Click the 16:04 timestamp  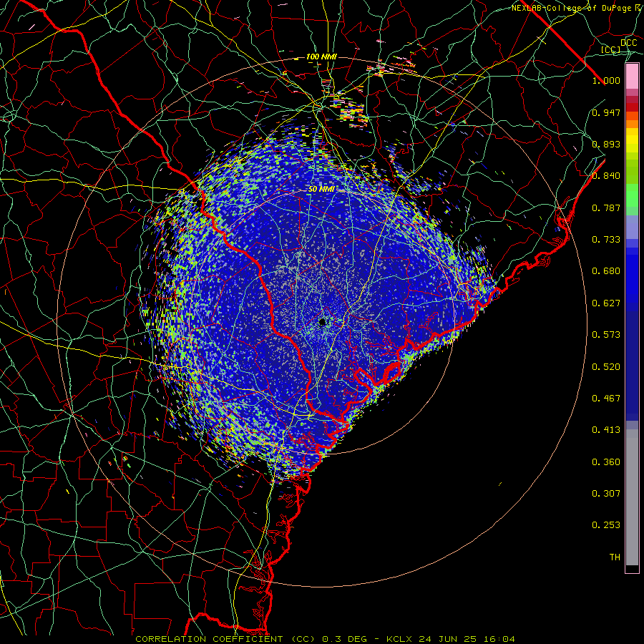(499, 639)
